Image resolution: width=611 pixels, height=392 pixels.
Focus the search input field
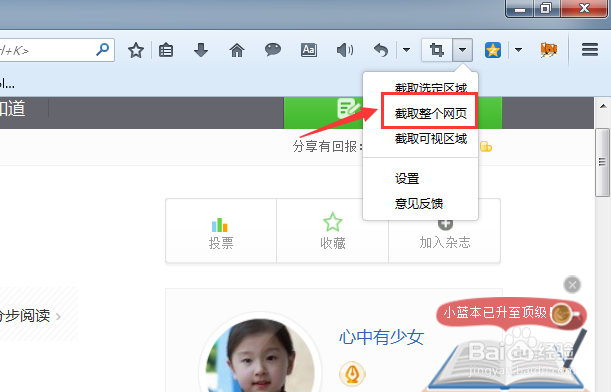point(47,50)
